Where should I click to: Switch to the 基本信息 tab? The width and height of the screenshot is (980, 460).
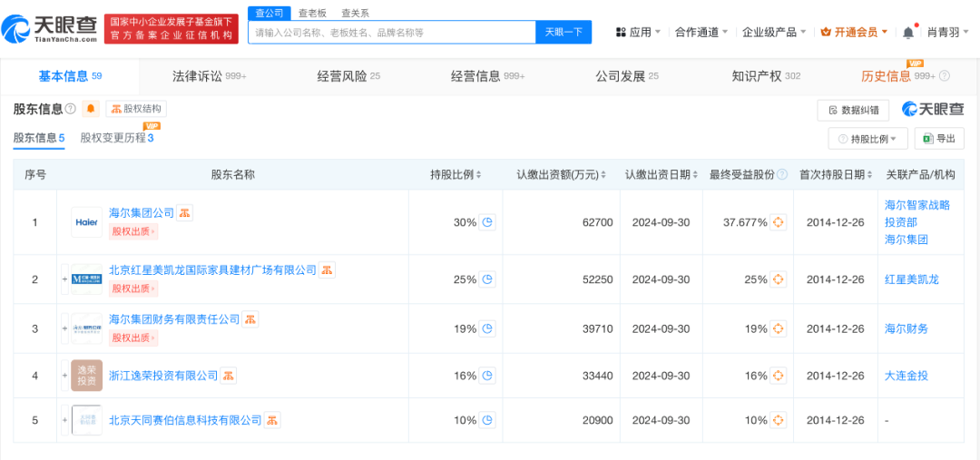pos(70,76)
